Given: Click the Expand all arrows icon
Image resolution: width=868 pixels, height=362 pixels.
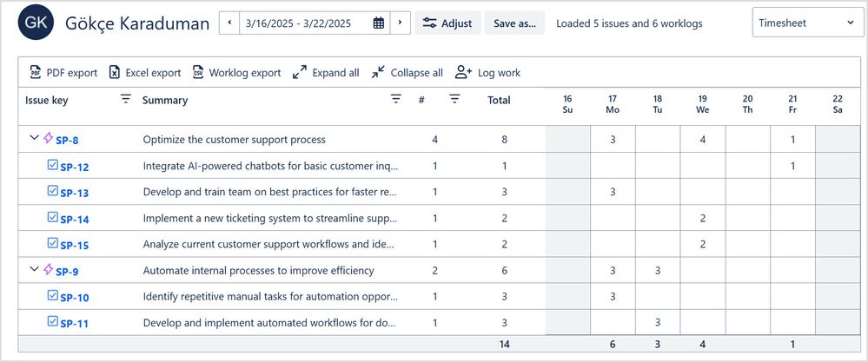Looking at the screenshot, I should (300, 72).
